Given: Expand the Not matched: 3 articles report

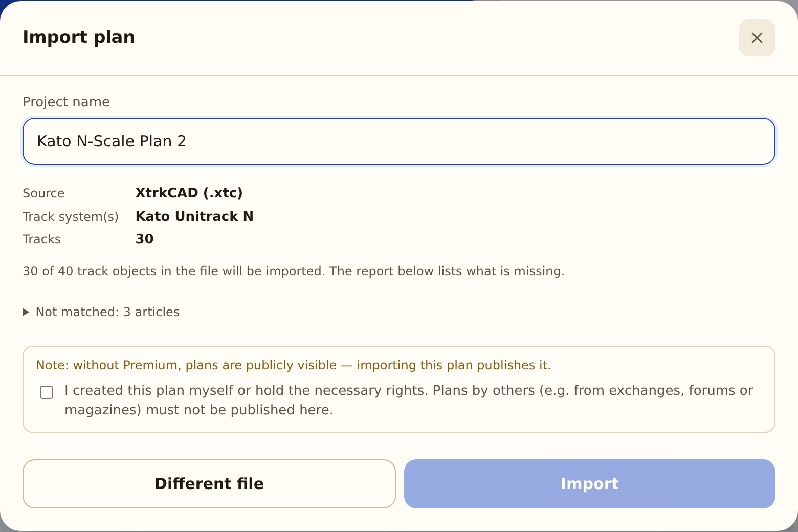Looking at the screenshot, I should click(x=101, y=312).
